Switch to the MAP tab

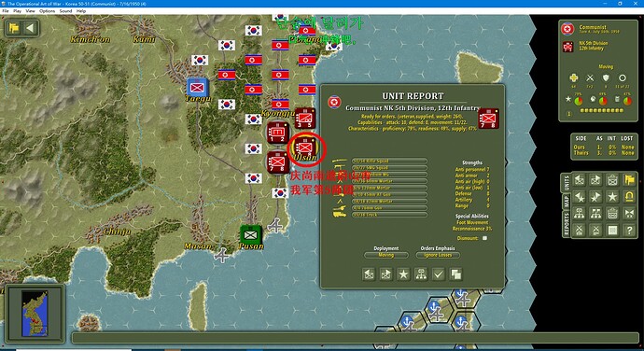click(566, 202)
